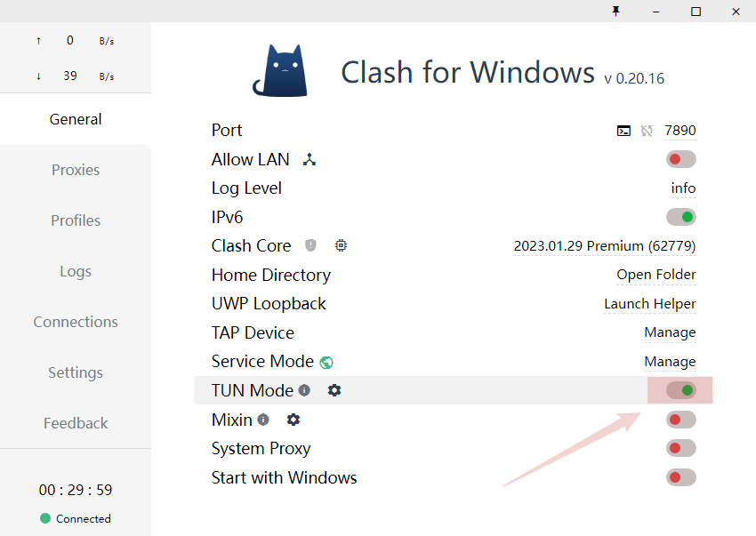Enable the Allow LAN toggle
Image resolution: width=756 pixels, height=536 pixels.
point(680,159)
